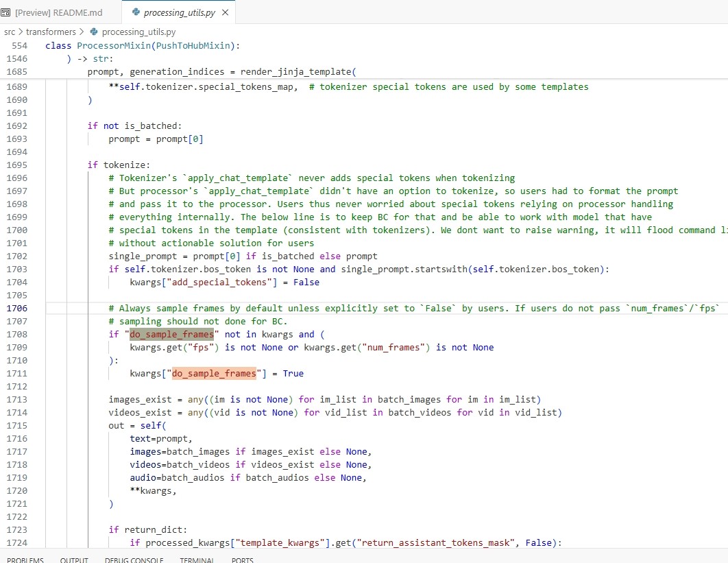The width and height of the screenshot is (728, 563).
Task: Click line number 1706 in the gutter
Action: tap(16, 309)
